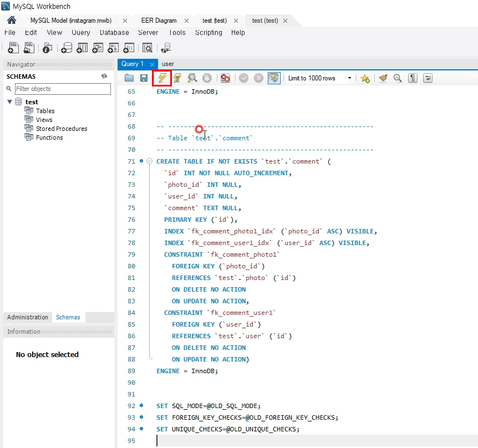Image resolution: width=478 pixels, height=448 pixels.
Task: Save the script to file
Action: (x=144, y=78)
